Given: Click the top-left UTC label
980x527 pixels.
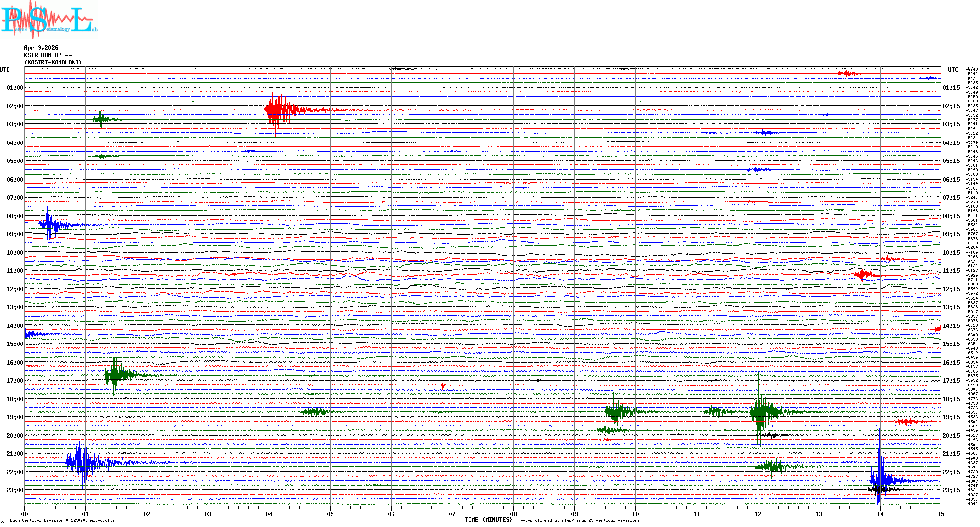Looking at the screenshot, I should point(5,70).
